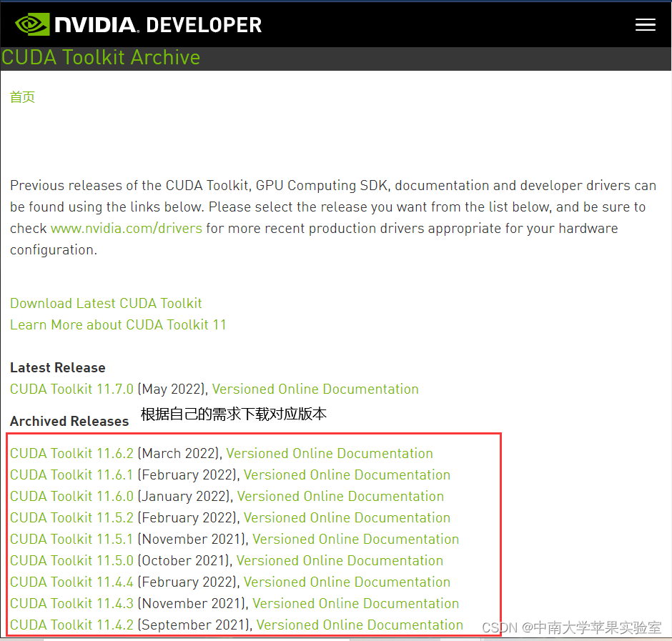Click the (October 2021) date text
Screen dimensions: 672x641
coord(184,560)
